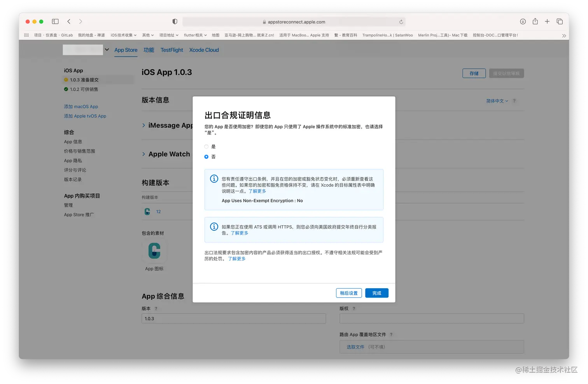Expand the iMessage App section
Screen dimensions: 588x384
point(143,125)
